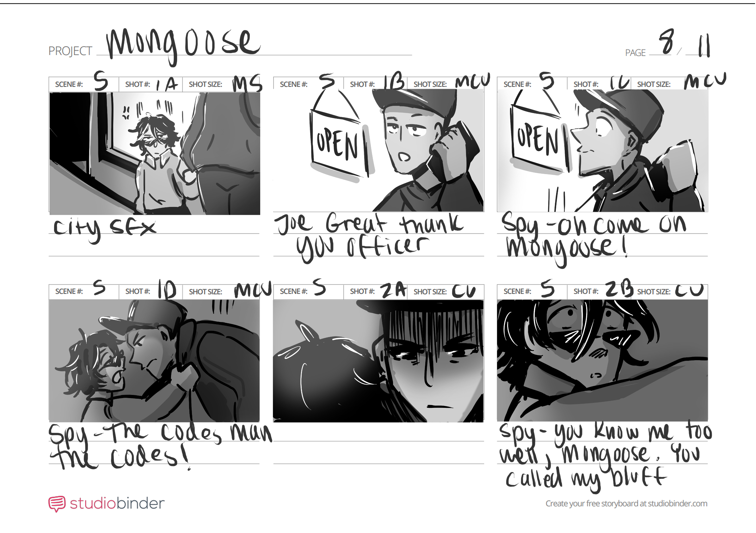Open the studiobinder.com free storyboard link
Screen dimensions: 756x533
point(627,504)
